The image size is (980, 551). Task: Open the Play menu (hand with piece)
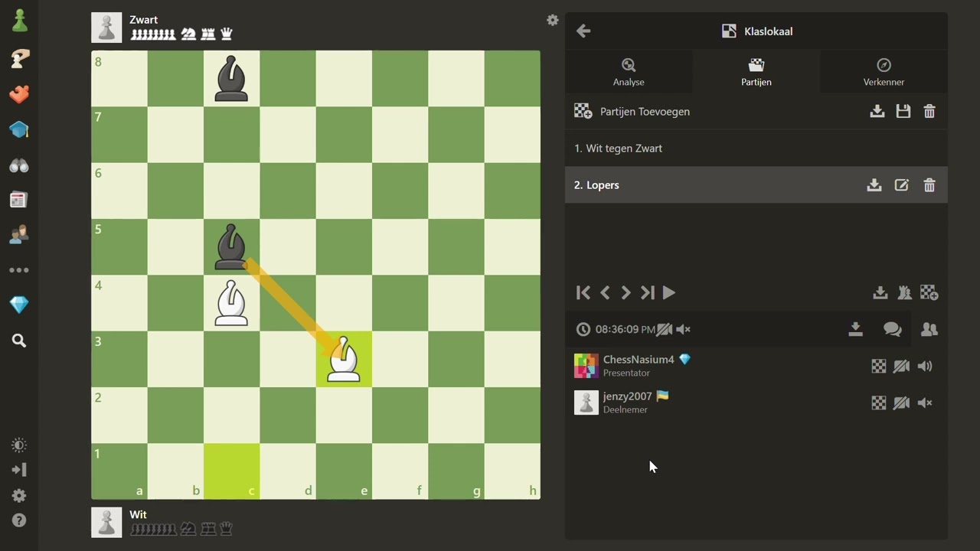[19, 58]
